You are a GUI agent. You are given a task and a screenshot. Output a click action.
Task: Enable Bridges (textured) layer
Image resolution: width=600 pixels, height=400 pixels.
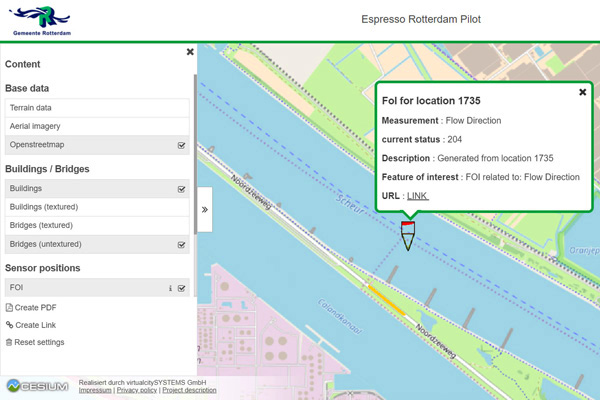[97, 225]
